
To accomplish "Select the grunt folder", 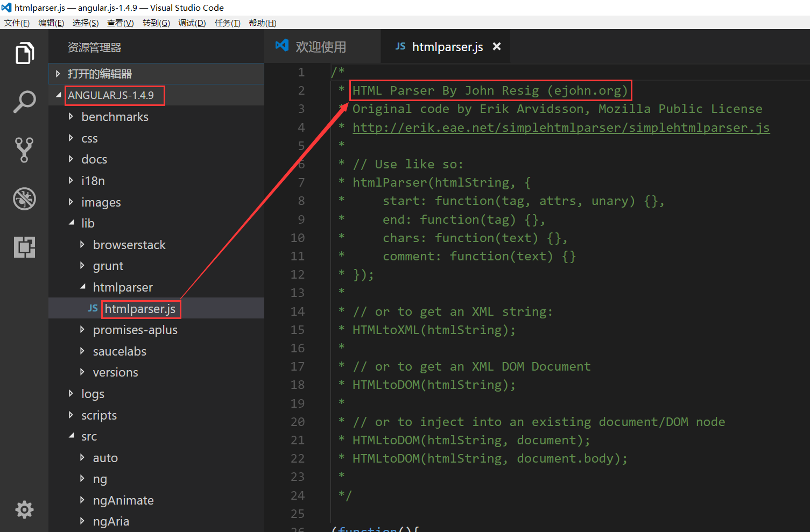I will click(156, 266).
